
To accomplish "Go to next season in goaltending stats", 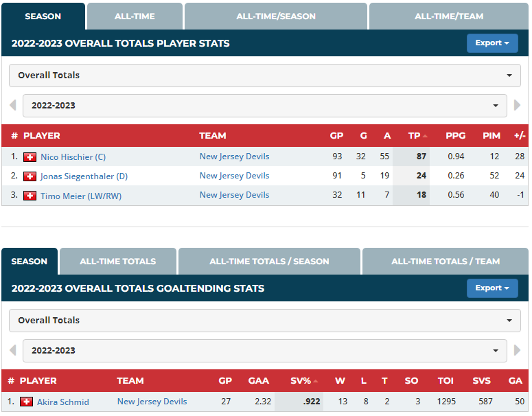I will 518,351.
